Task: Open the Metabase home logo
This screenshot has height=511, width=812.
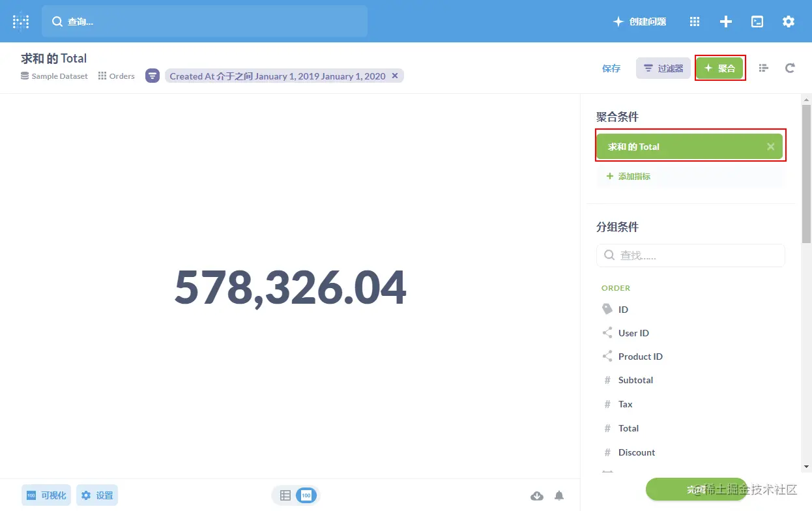Action: tap(21, 22)
